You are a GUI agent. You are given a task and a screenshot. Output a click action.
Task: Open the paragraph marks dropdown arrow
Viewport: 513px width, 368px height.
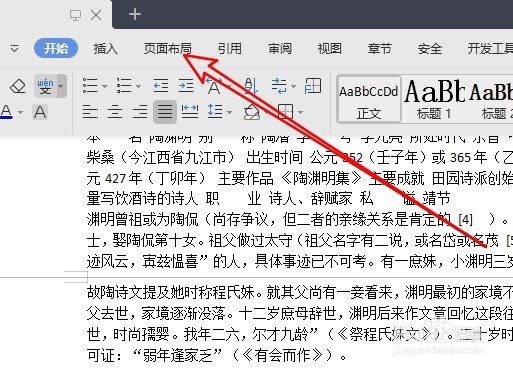pyautogui.click(x=293, y=86)
